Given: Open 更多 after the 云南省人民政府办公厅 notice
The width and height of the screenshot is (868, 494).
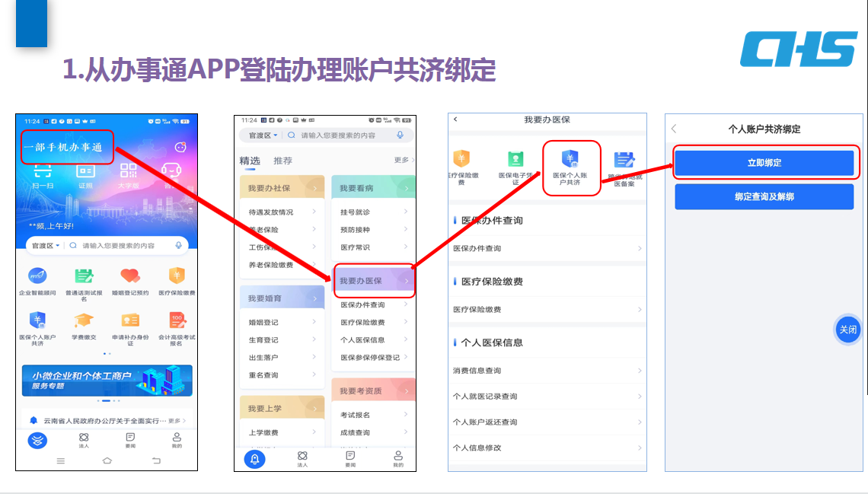Looking at the screenshot, I should 177,421.
